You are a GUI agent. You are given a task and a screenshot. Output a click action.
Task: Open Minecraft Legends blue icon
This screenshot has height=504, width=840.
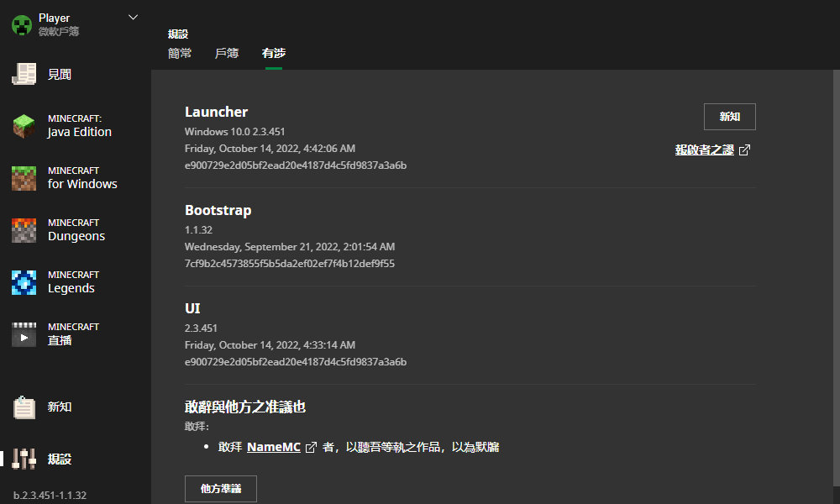point(24,282)
